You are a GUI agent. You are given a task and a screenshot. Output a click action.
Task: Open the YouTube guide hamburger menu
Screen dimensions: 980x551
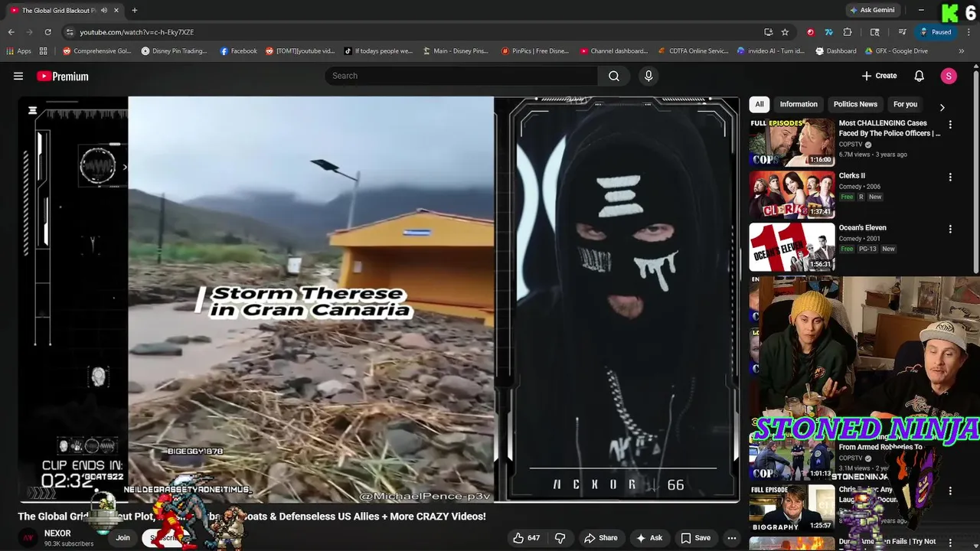(x=18, y=76)
